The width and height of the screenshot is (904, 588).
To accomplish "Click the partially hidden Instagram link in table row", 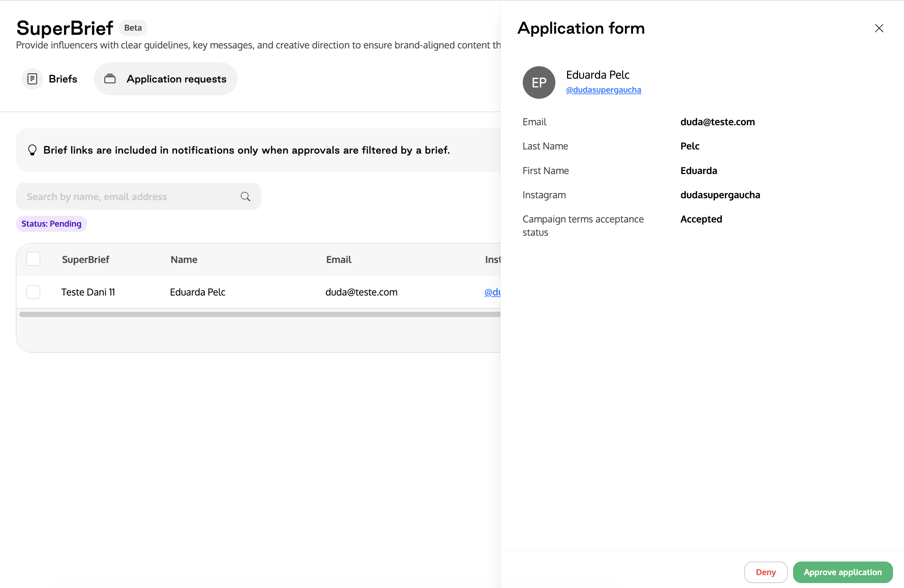I will click(x=492, y=292).
